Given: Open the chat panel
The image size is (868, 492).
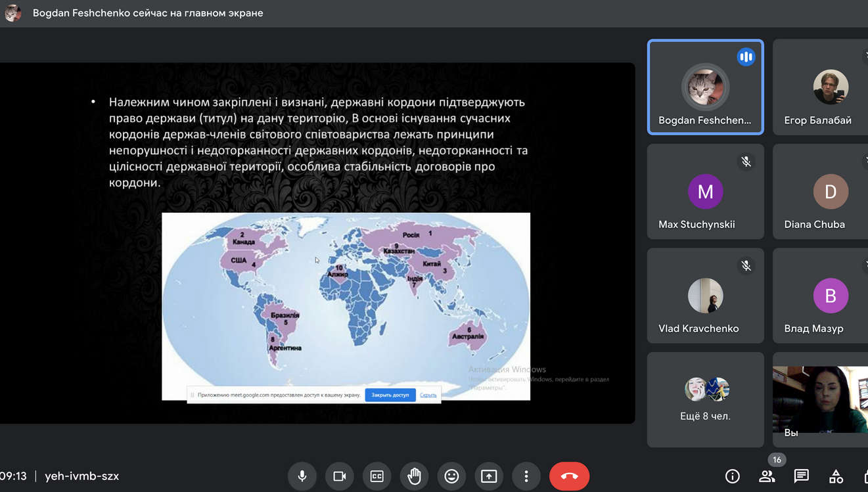Looking at the screenshot, I should click(x=801, y=476).
